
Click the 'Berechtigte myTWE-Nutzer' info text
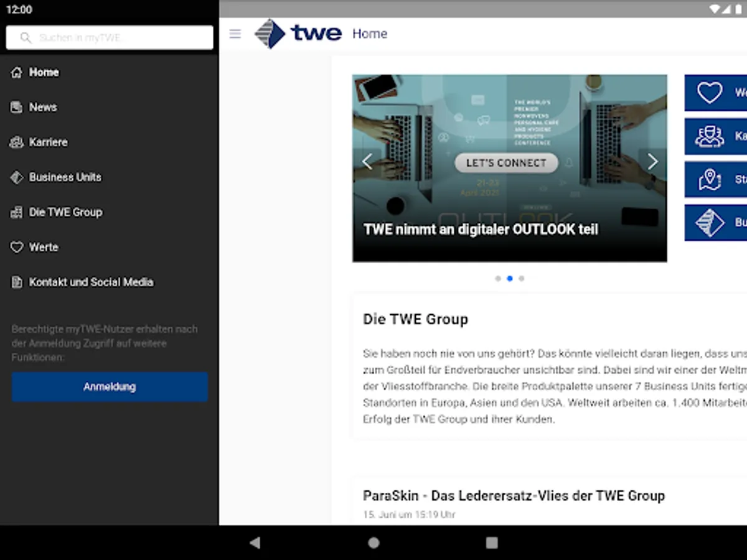point(105,343)
